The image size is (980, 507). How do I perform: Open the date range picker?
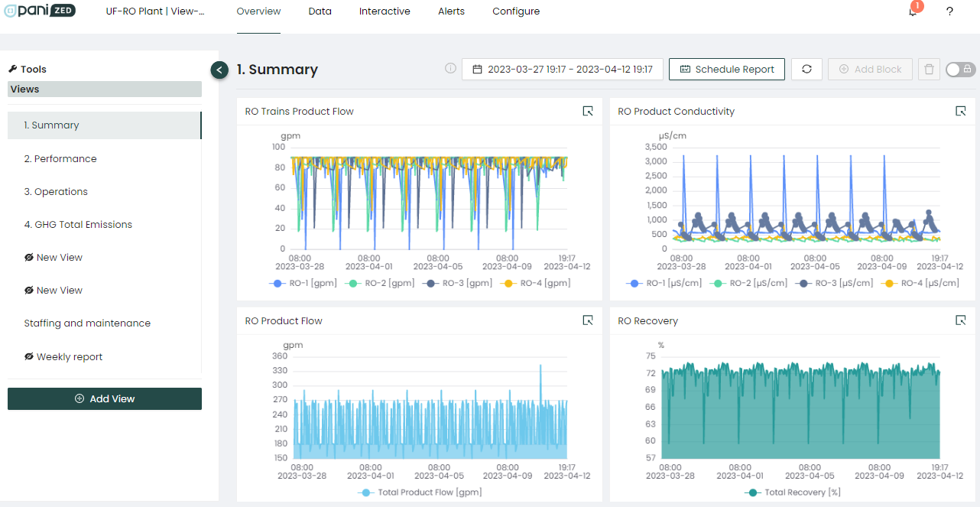tap(562, 70)
